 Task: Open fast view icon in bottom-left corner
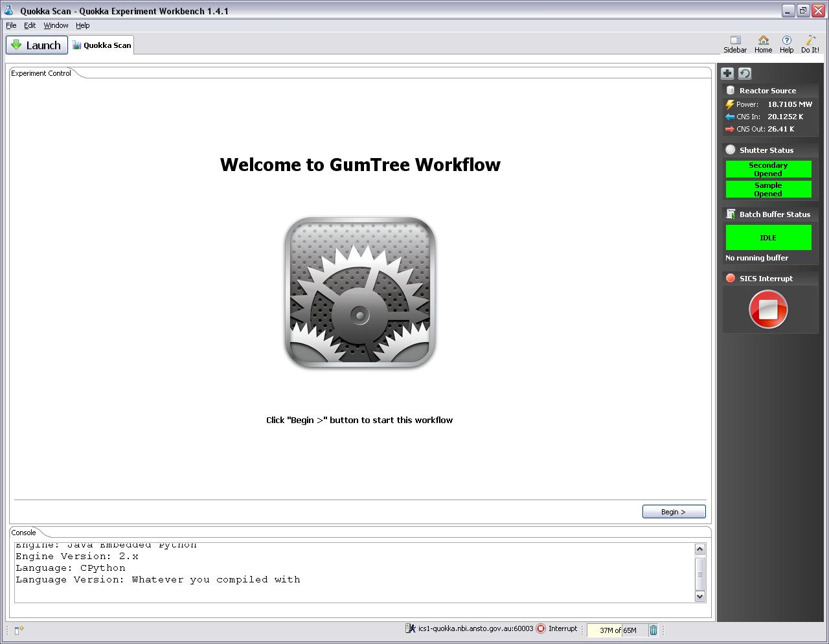pos(19,630)
